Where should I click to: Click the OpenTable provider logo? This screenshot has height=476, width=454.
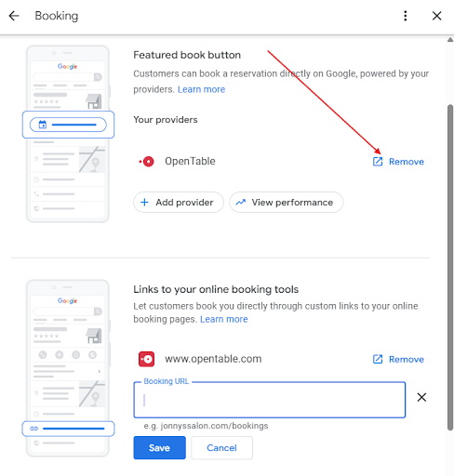(x=147, y=162)
